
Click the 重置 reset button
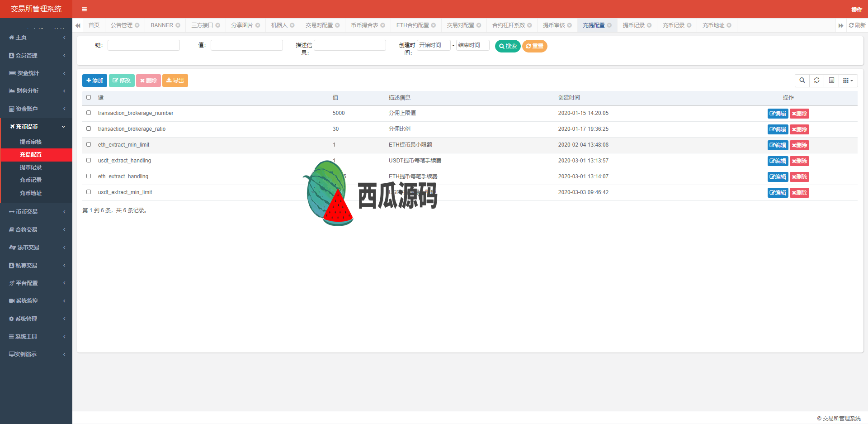tap(535, 46)
